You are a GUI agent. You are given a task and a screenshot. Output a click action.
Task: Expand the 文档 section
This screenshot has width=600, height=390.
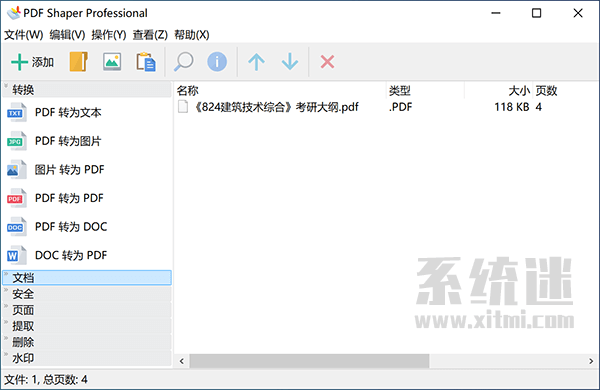point(87,277)
